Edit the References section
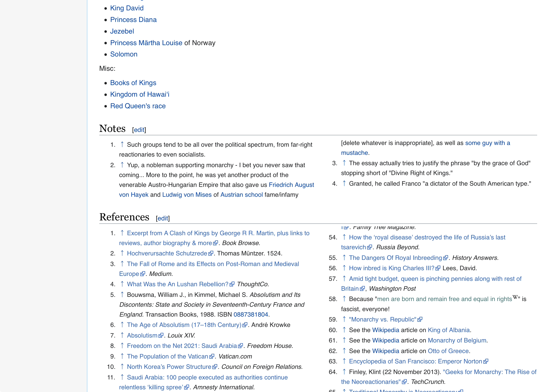The width and height of the screenshot is (549, 392). 163,218
